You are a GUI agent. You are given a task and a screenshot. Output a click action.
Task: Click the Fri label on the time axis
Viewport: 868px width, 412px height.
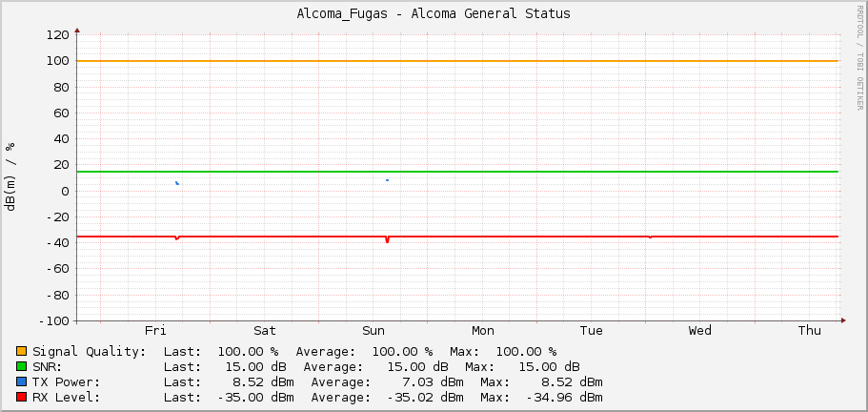(x=155, y=331)
